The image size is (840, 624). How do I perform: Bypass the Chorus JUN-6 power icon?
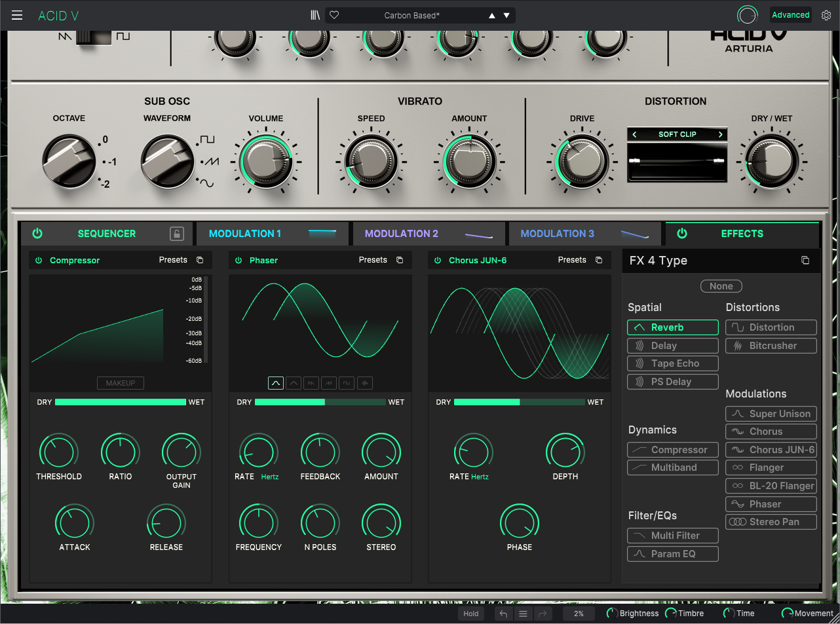click(438, 260)
